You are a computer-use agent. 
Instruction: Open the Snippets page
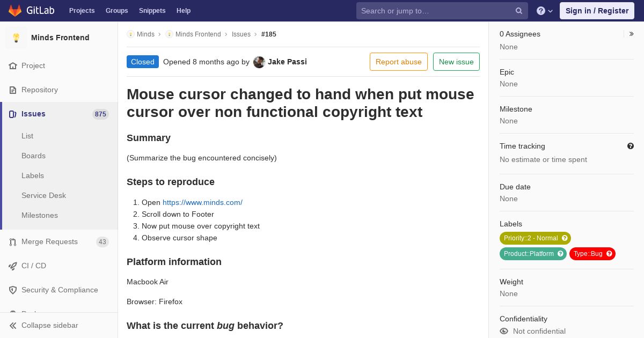pyautogui.click(x=152, y=11)
